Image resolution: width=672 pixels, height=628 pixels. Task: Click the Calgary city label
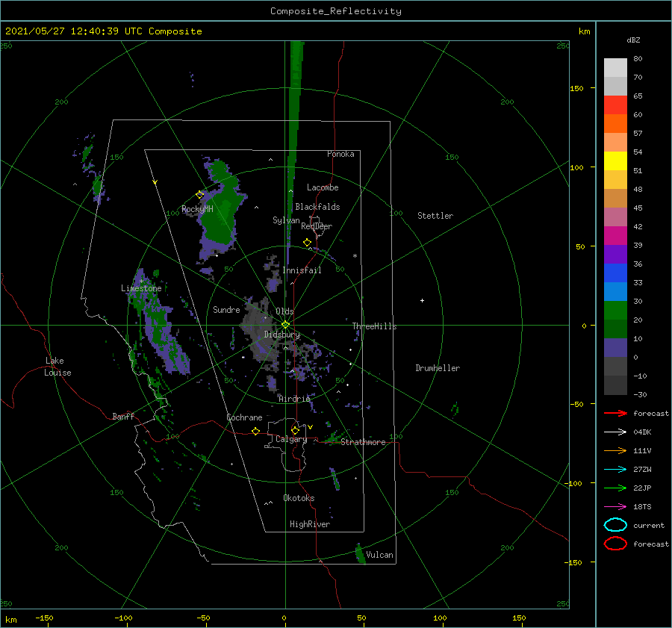tap(291, 439)
